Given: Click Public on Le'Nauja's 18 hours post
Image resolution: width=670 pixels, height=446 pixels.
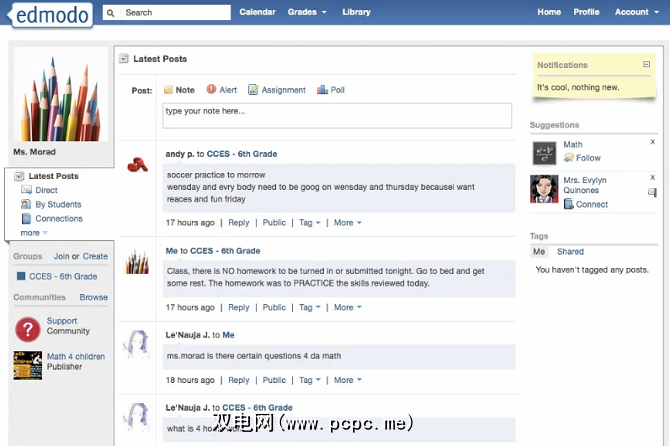Looking at the screenshot, I should click(x=274, y=380).
